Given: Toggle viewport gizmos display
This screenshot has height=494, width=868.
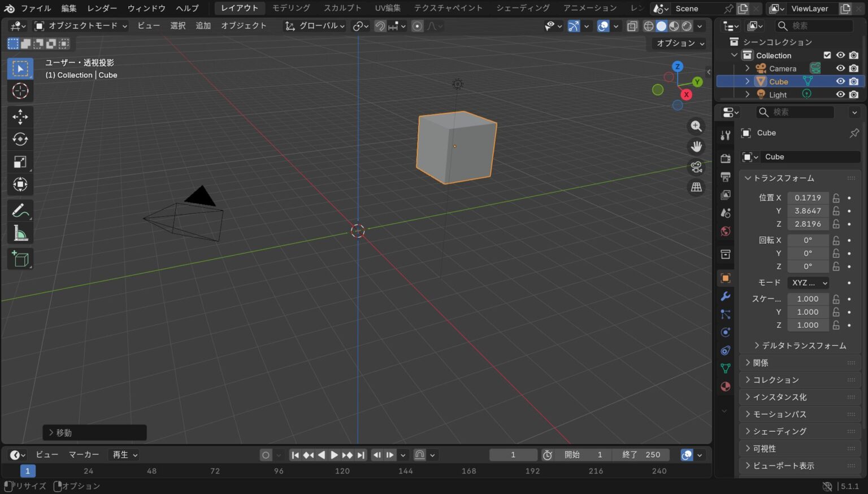Looking at the screenshot, I should [x=574, y=26].
